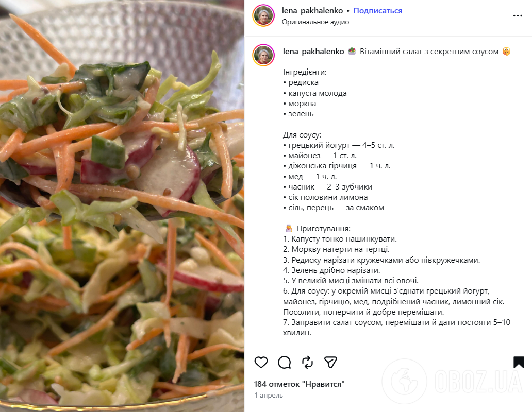
Task: Share post with paper plane icon
Action: pyautogui.click(x=330, y=362)
